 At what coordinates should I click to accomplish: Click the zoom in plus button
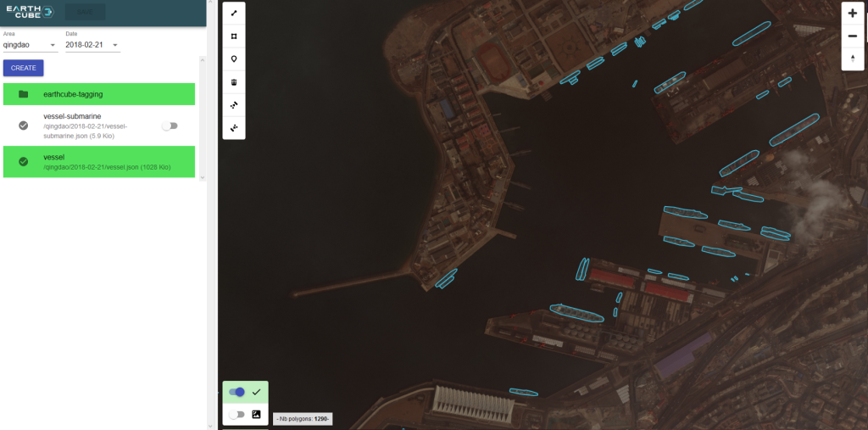pos(853,14)
